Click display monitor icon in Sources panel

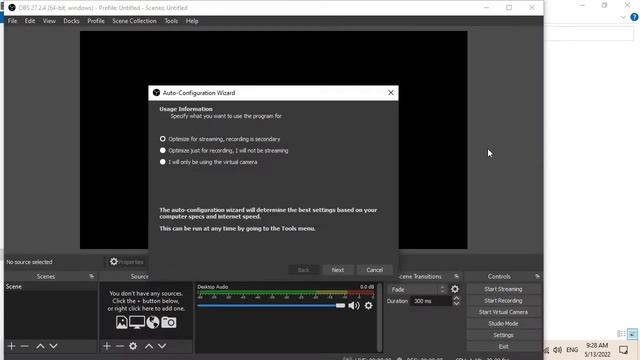(x=137, y=322)
